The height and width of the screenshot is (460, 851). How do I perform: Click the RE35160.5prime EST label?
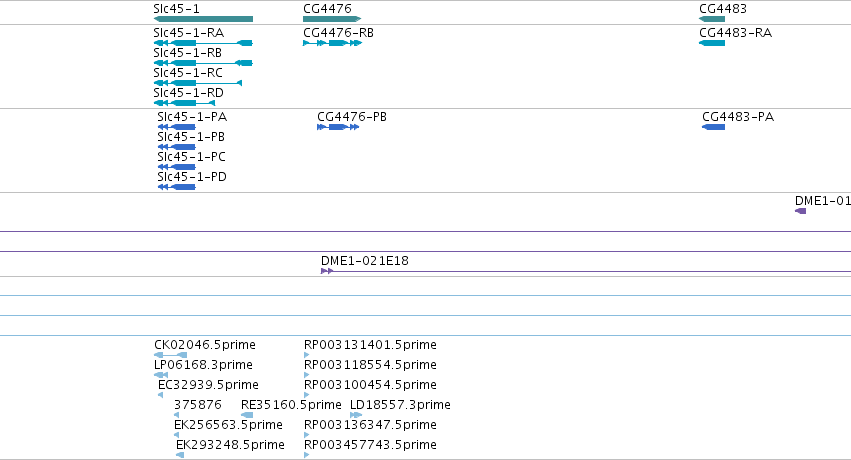[291, 405]
